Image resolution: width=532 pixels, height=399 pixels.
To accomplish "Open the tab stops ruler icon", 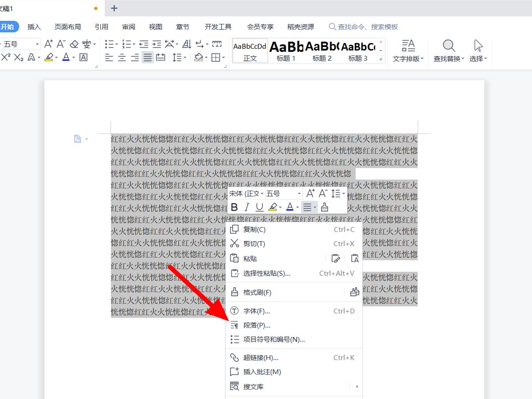I will coord(217,44).
